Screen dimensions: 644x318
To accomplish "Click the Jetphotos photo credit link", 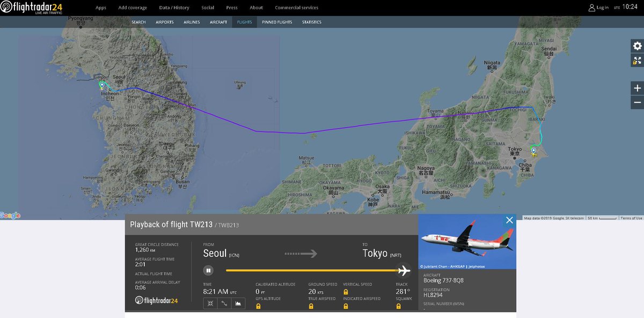I will point(476,267).
